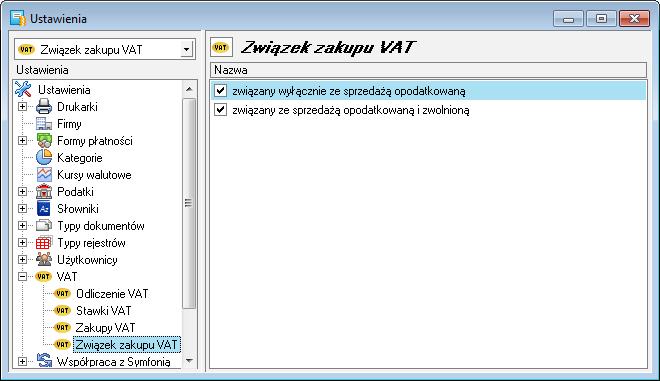Select the Drukarki label in the tree
The image size is (660, 381).
tap(77, 107)
